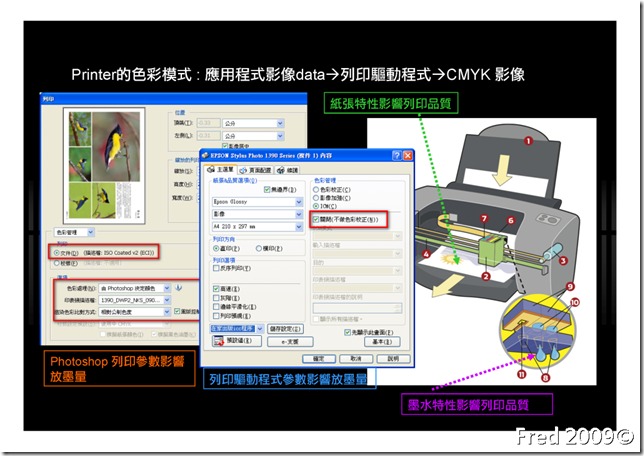Switch to the 主選單 tab

click(221, 169)
